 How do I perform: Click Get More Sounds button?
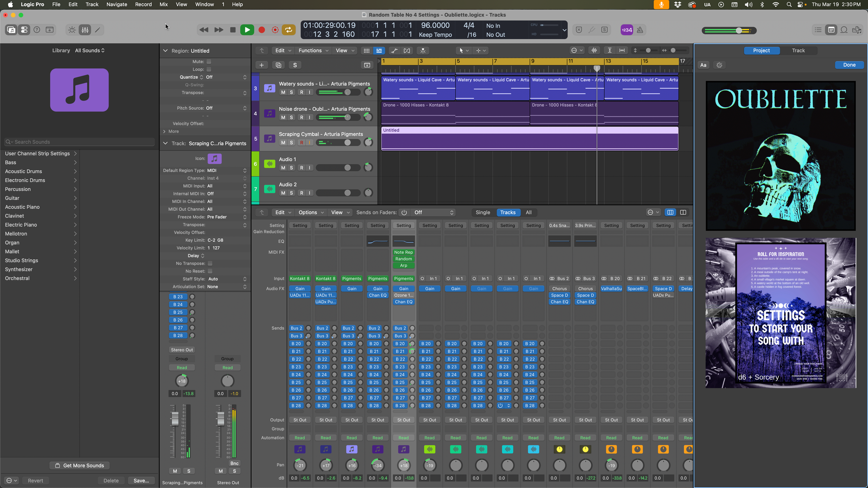(x=80, y=465)
